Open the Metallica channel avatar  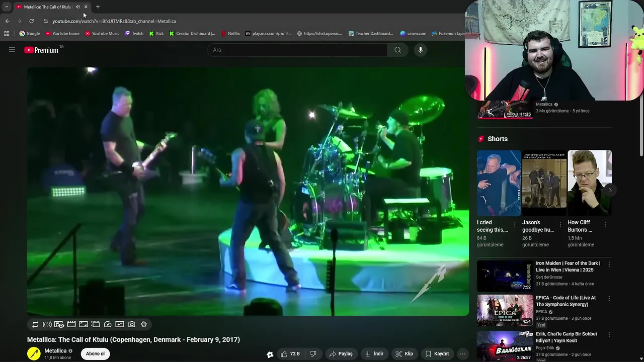[x=34, y=354]
